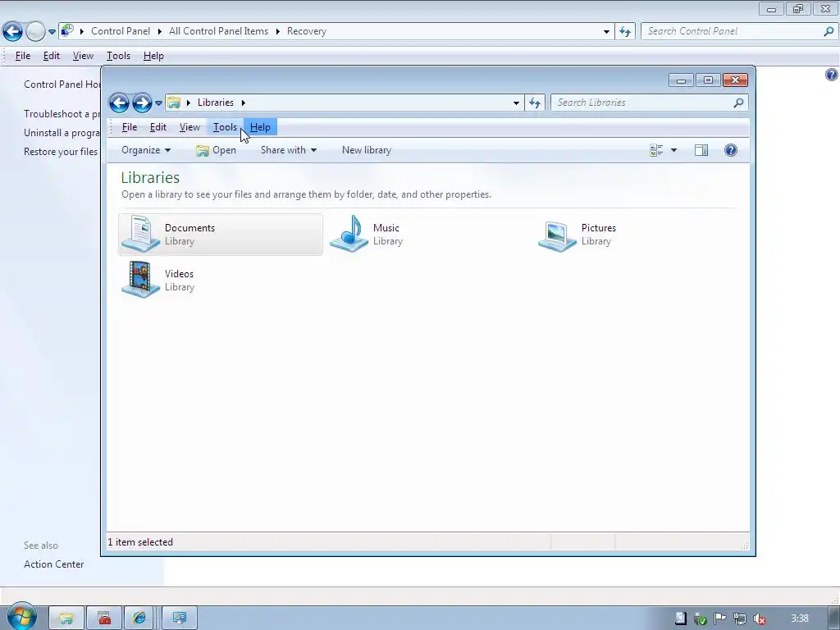Image resolution: width=840 pixels, height=630 pixels.
Task: Open Control Panel taskbar button
Action: pyautogui.click(x=180, y=619)
